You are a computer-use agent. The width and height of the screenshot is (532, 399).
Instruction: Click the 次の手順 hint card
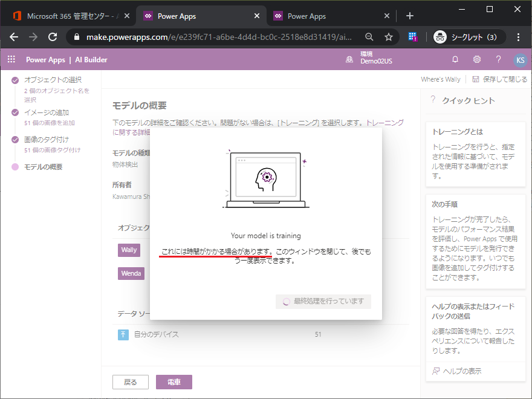[476, 242]
